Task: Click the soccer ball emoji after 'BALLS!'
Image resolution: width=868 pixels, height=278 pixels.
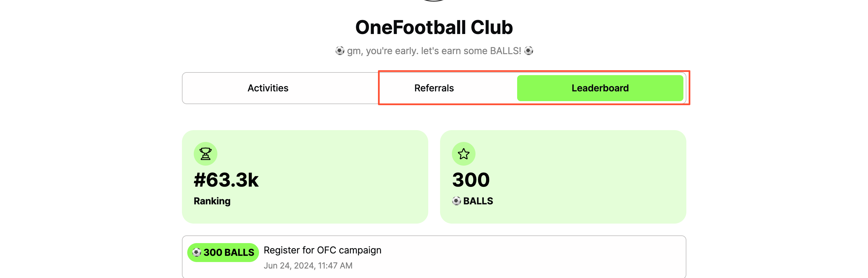Action: coord(529,51)
